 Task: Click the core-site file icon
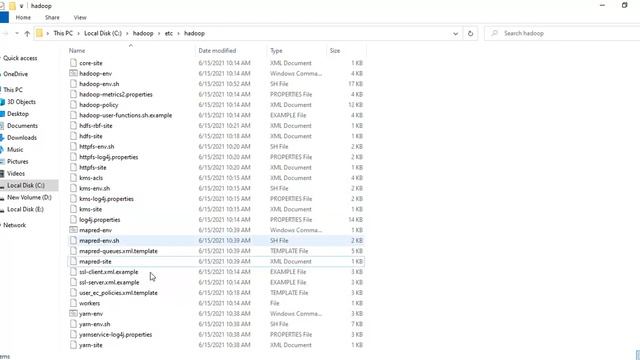73,63
